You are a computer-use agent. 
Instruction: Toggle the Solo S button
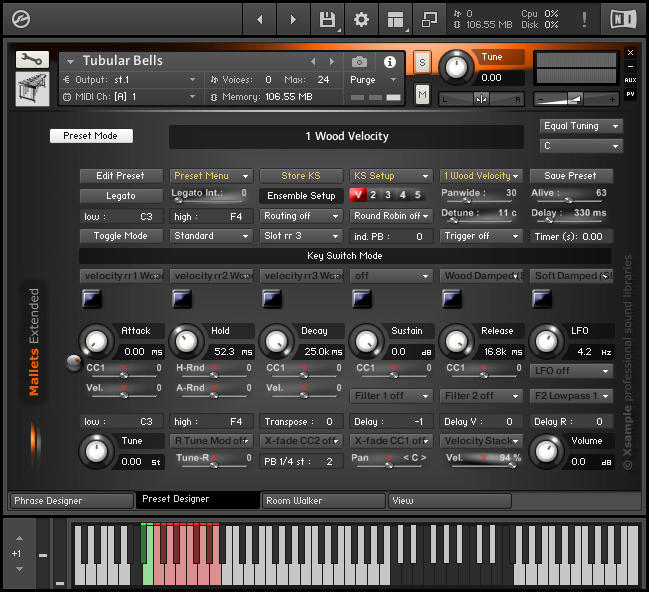[422, 63]
